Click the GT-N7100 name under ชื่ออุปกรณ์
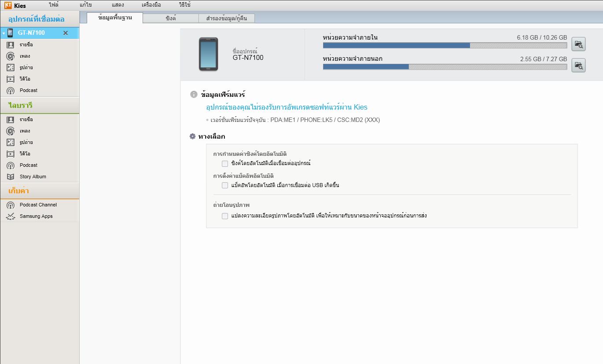The image size is (603, 364). [248, 58]
